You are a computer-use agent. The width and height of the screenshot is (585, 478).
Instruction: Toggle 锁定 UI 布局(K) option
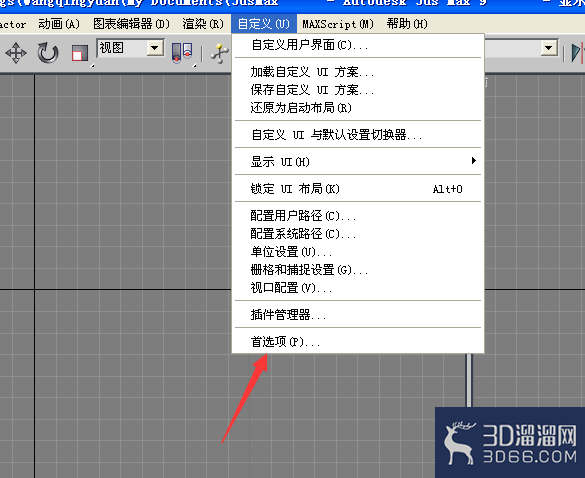tap(358, 189)
